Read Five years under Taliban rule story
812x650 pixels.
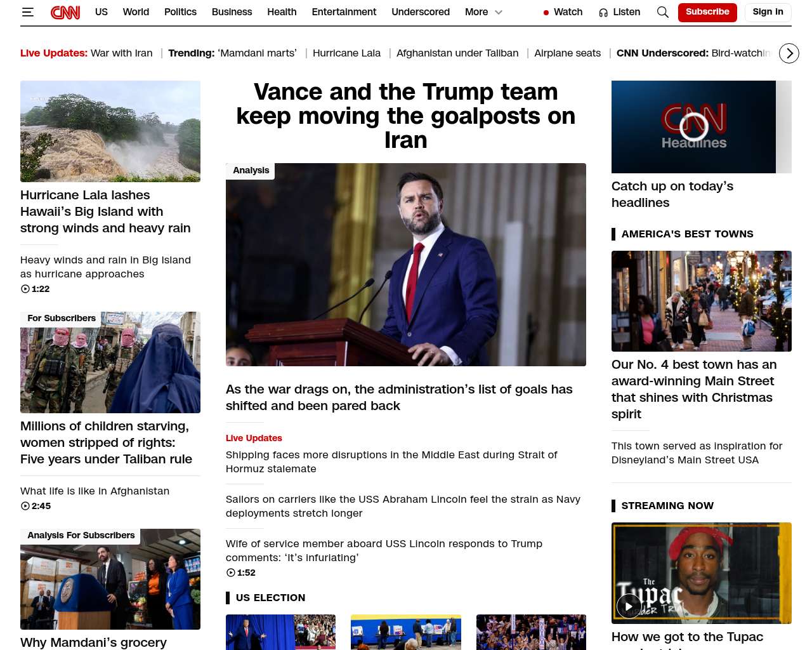[x=106, y=442]
